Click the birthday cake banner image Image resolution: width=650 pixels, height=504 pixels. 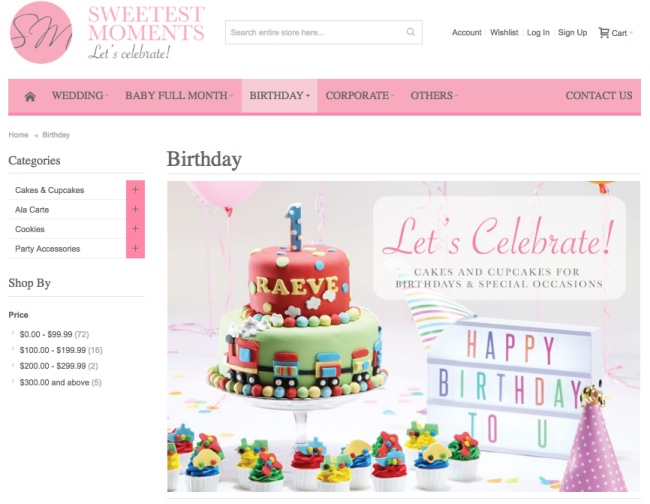click(x=403, y=336)
